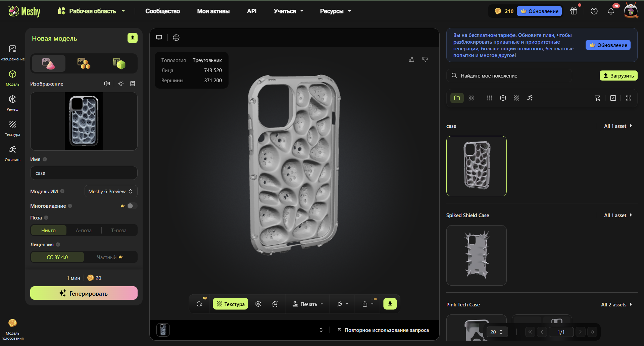Viewport: 644px width, 346px height.
Task: Open the Рабочая область dropdown
Action: [91, 11]
